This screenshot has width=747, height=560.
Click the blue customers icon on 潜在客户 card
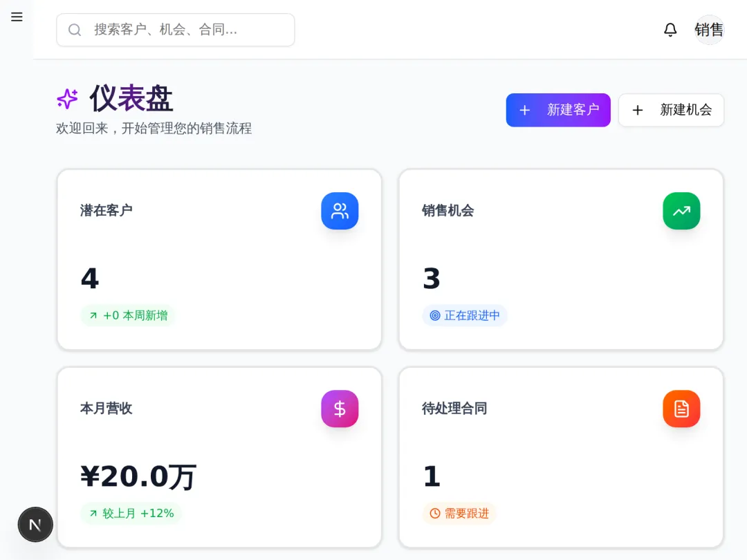pos(340,211)
